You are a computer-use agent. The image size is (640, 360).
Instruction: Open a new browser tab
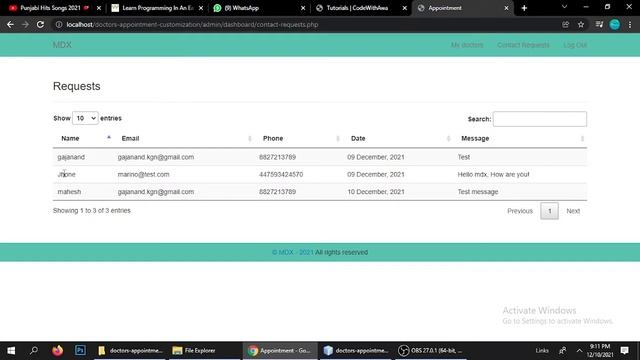[x=524, y=8]
